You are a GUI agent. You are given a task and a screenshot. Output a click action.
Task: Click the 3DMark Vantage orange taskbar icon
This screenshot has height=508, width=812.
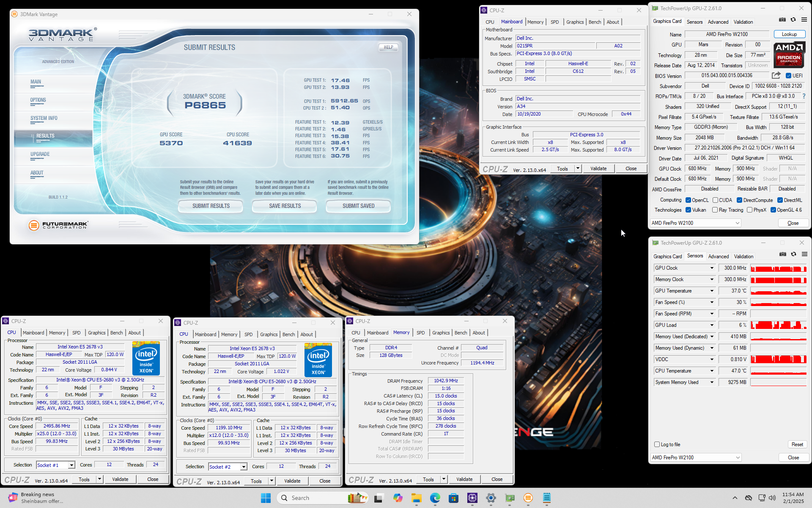point(528,498)
